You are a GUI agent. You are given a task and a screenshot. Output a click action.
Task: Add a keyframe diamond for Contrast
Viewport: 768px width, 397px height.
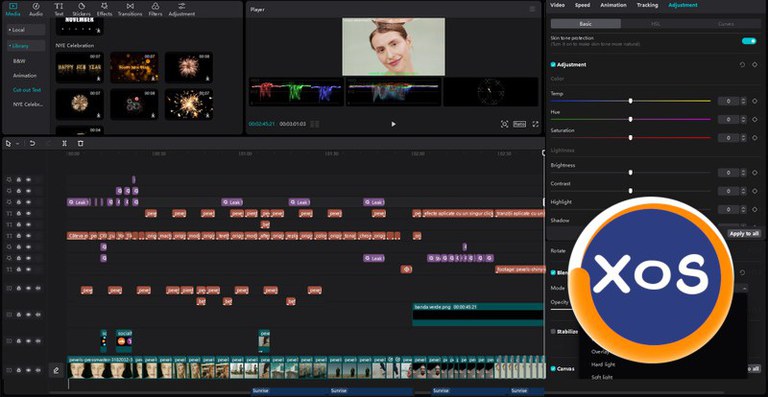754,191
